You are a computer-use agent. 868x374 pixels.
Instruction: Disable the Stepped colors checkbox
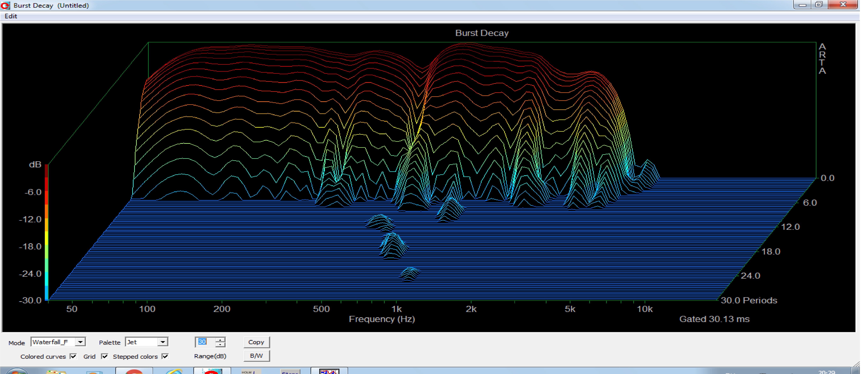[165, 356]
